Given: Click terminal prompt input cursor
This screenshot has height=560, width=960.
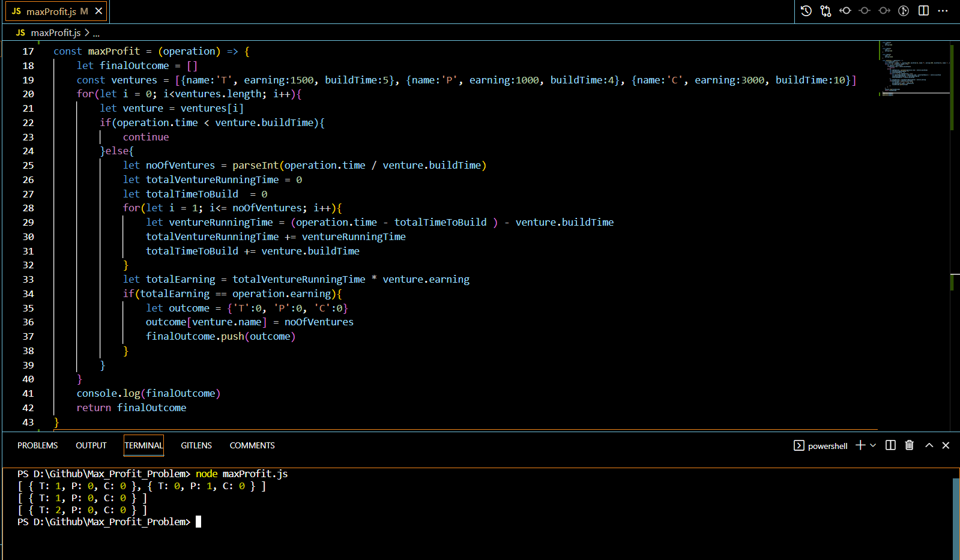Looking at the screenshot, I should (199, 522).
